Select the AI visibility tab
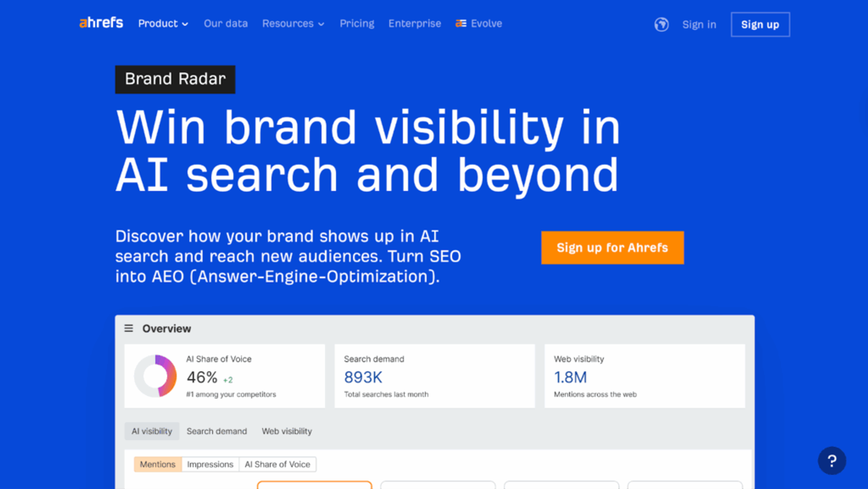The image size is (868, 489). coord(152,431)
